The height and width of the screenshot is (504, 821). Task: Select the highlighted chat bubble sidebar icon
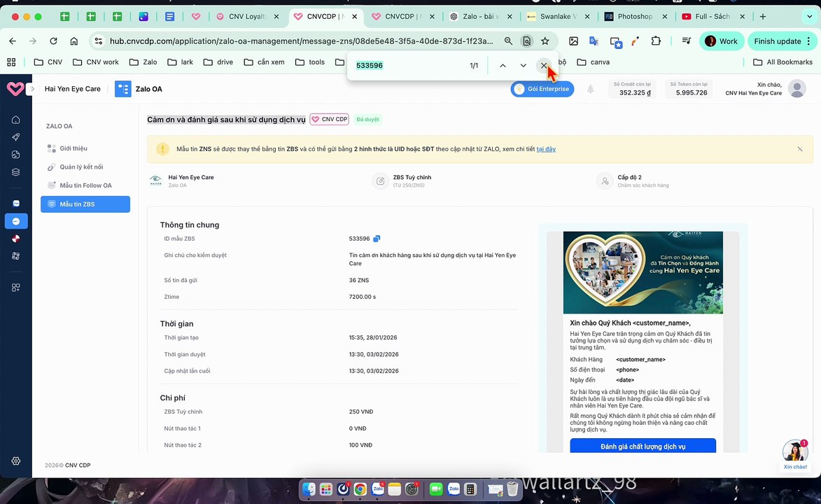(15, 221)
